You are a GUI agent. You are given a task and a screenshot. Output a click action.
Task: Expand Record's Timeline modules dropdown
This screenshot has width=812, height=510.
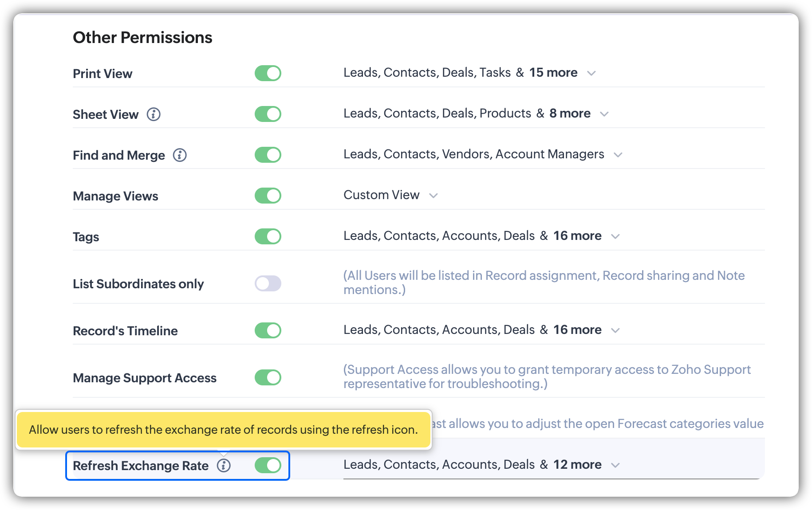coord(615,330)
